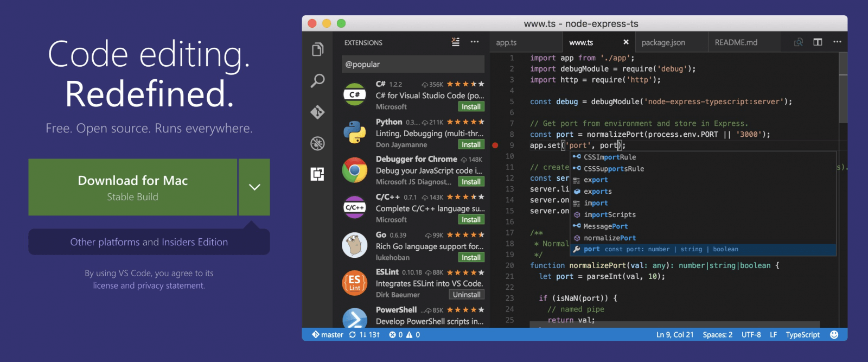
Task: Click the feedback smiley in status bar
Action: coord(834,335)
